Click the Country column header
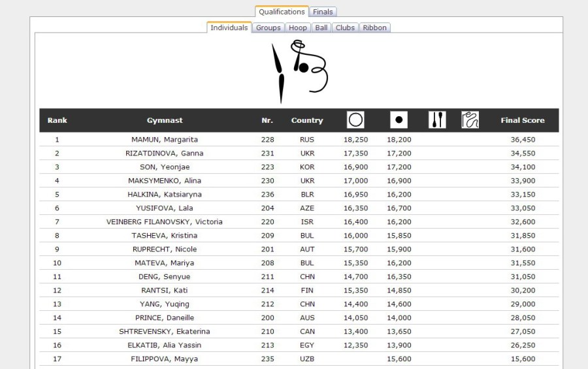The height and width of the screenshot is (369, 588). tap(307, 120)
